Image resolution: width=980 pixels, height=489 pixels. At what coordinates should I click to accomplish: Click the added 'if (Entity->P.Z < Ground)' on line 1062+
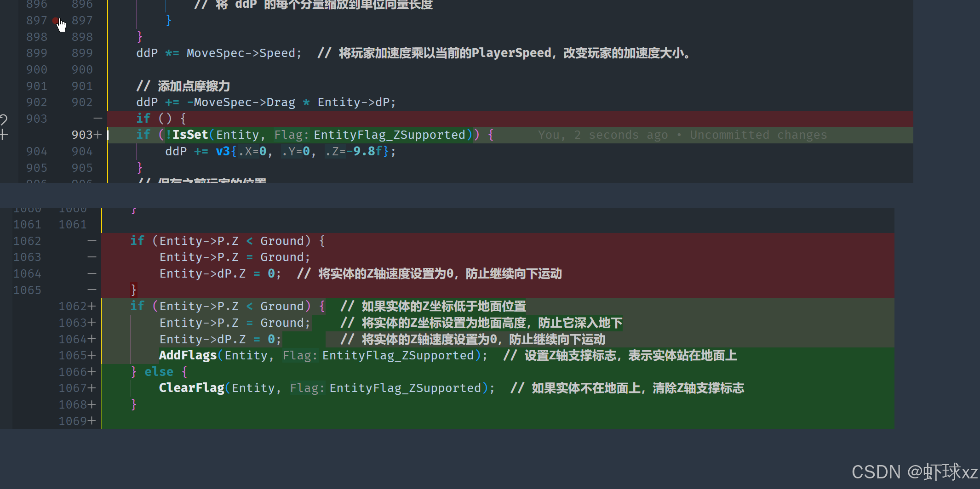(221, 306)
